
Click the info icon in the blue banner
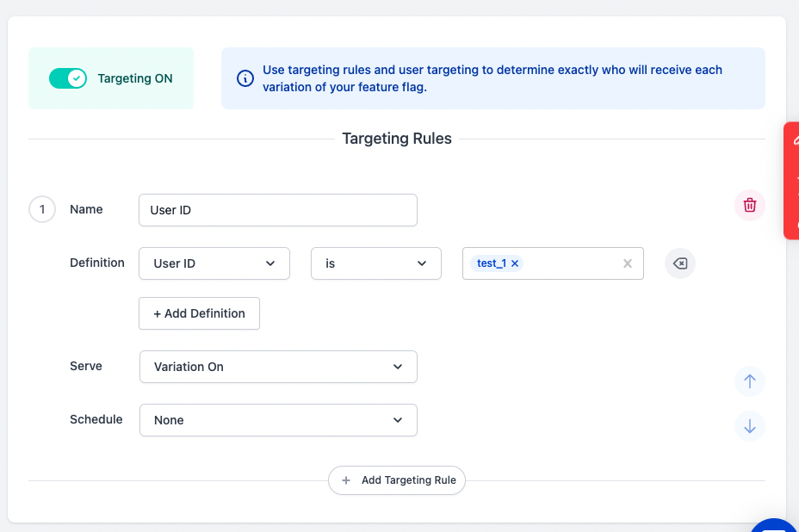pos(245,78)
